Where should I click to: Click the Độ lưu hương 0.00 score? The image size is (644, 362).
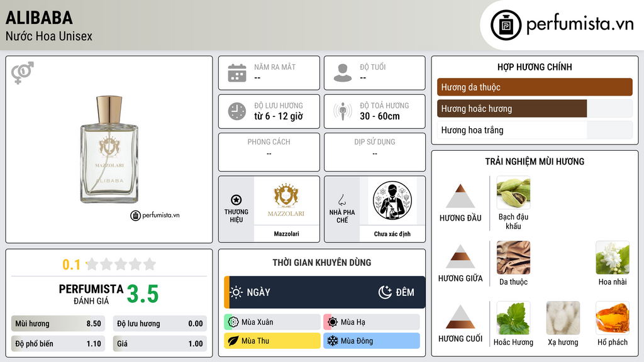(x=160, y=324)
